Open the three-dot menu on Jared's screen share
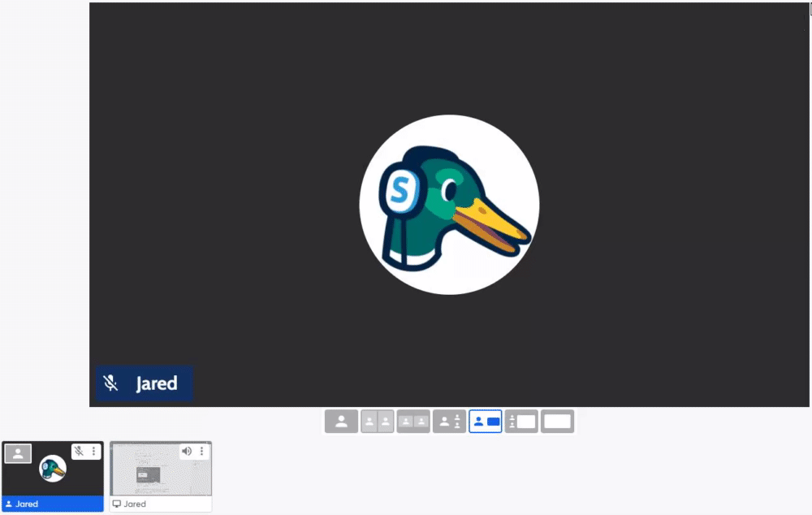 pos(202,452)
